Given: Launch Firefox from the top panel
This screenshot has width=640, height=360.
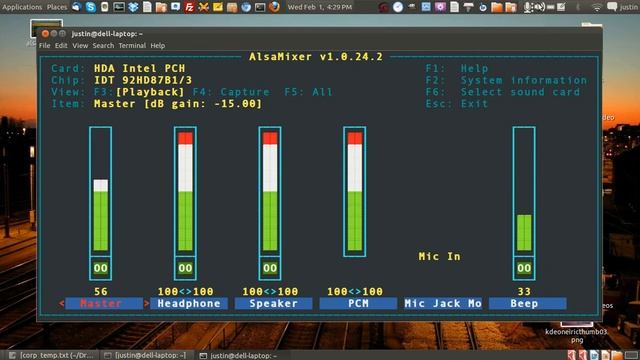Looking at the screenshot, I should click(x=274, y=7).
